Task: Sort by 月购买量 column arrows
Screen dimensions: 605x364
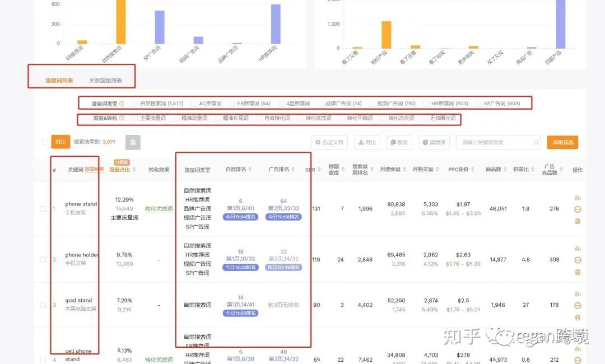Action: (438, 169)
